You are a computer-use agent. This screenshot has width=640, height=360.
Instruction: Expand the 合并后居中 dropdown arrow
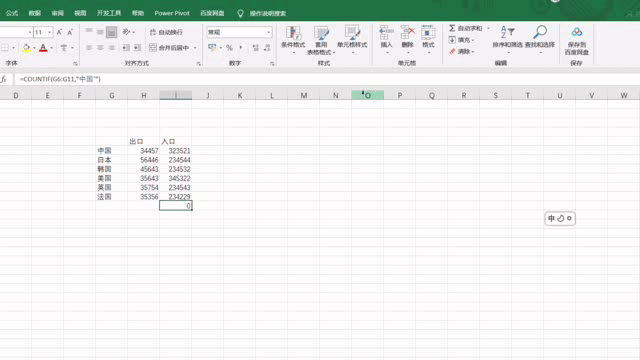(195, 48)
